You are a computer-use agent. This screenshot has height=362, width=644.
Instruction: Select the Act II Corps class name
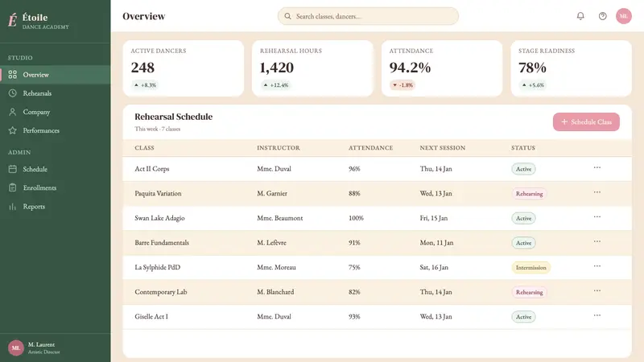click(x=152, y=169)
